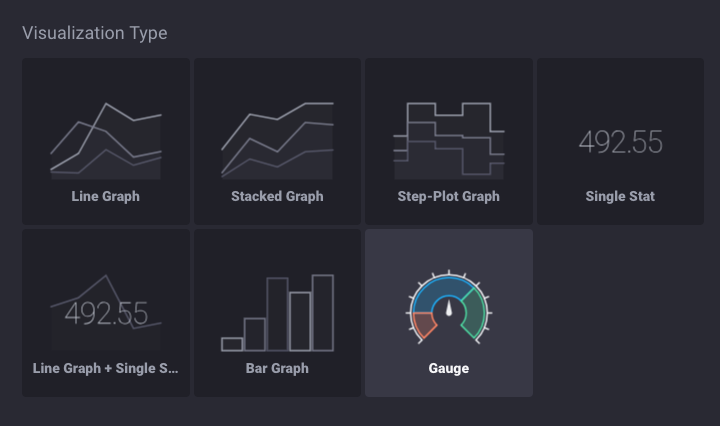Click the "Single Stat" label text

coord(620,196)
